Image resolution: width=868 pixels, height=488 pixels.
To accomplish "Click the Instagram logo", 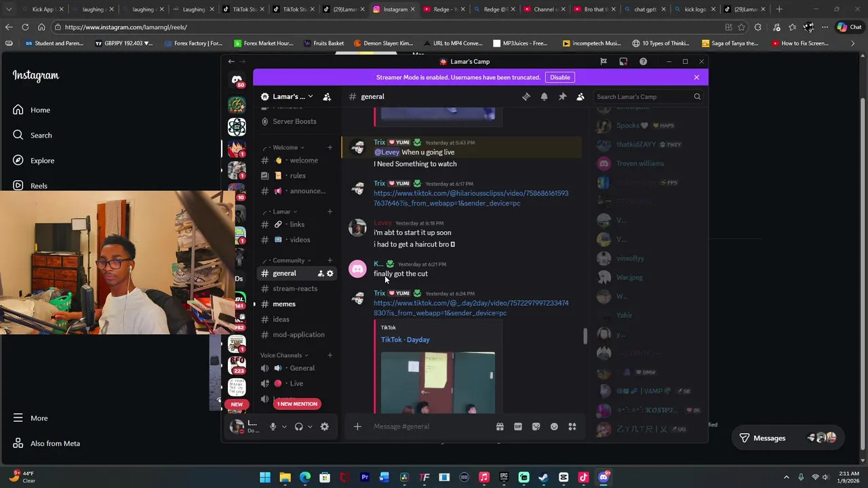I will [36, 76].
